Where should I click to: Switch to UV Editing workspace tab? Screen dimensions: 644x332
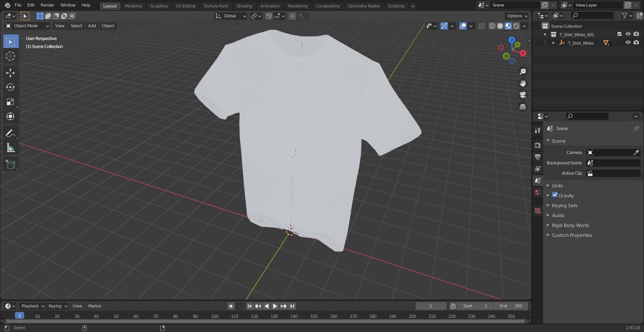pos(185,6)
